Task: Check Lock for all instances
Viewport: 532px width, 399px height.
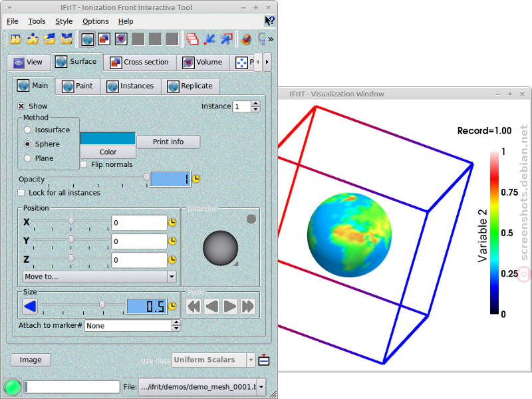Action: click(x=21, y=193)
